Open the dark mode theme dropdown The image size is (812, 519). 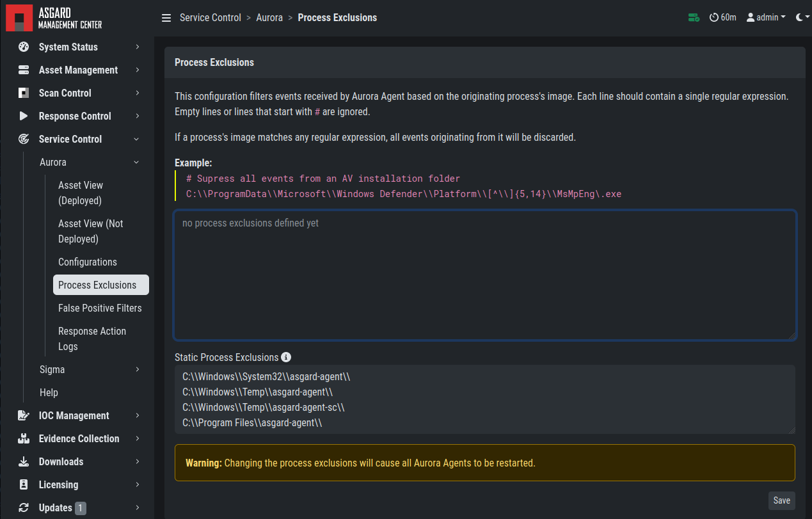[x=803, y=18]
